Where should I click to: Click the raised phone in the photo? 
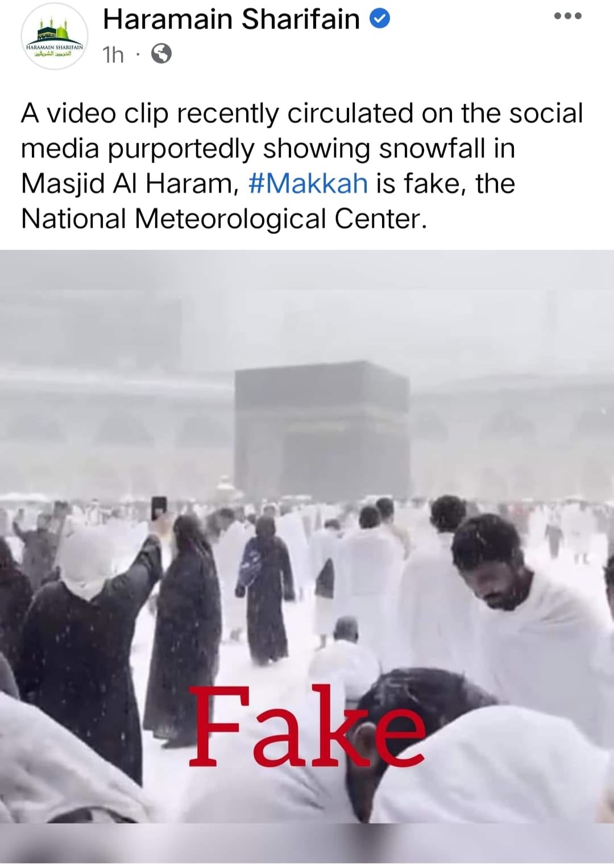coord(159,508)
